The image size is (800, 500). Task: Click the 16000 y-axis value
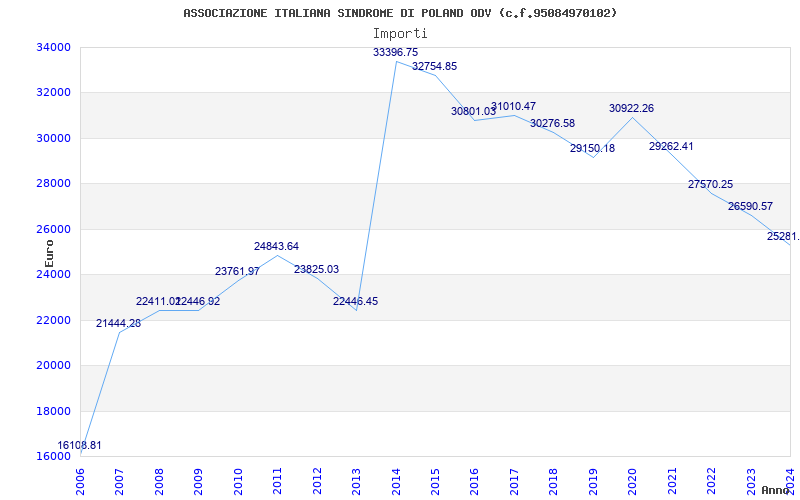coord(53,457)
